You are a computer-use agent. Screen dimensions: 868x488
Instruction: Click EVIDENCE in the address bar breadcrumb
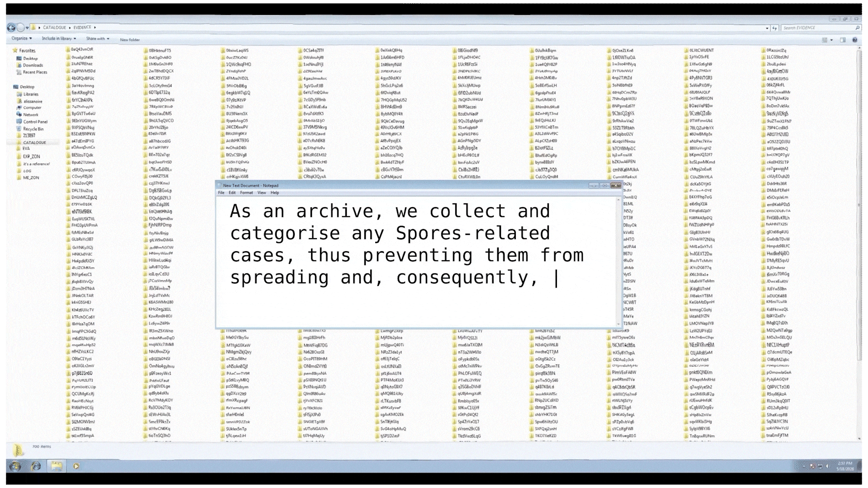82,28
